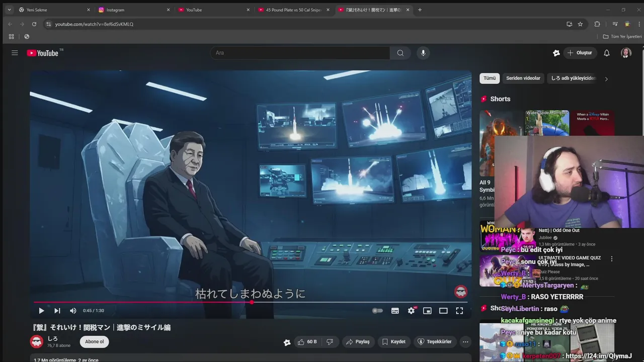Dislike the video
Screen dimensions: 644x362
point(330,342)
